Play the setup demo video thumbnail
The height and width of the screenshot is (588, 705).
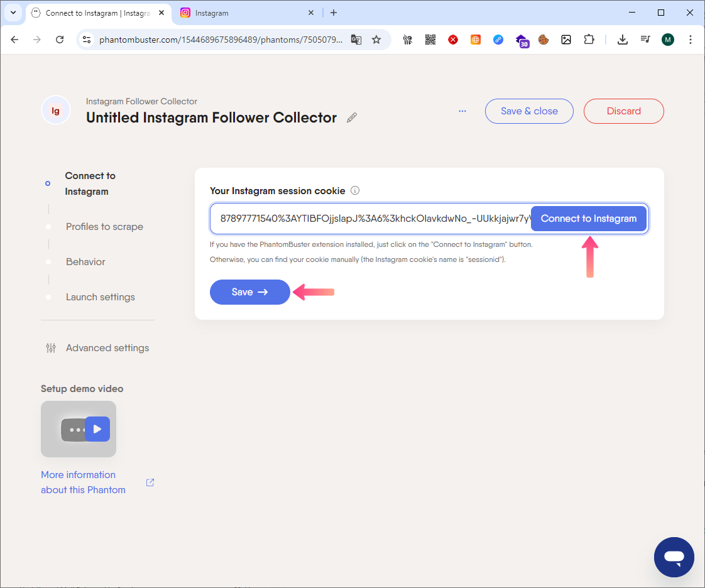click(x=79, y=429)
